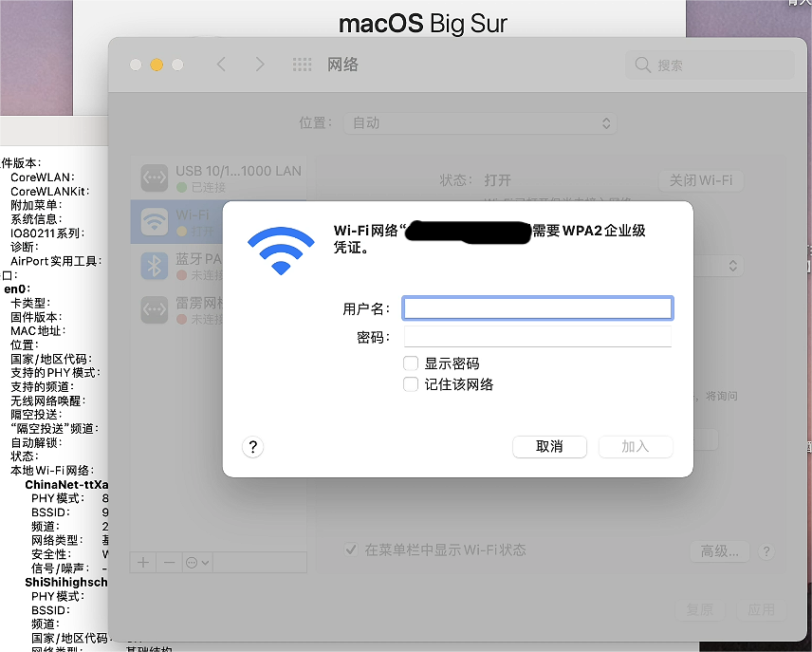Select ChinaNet-ttXa network in system info window
The image size is (812, 652).
pos(66,485)
